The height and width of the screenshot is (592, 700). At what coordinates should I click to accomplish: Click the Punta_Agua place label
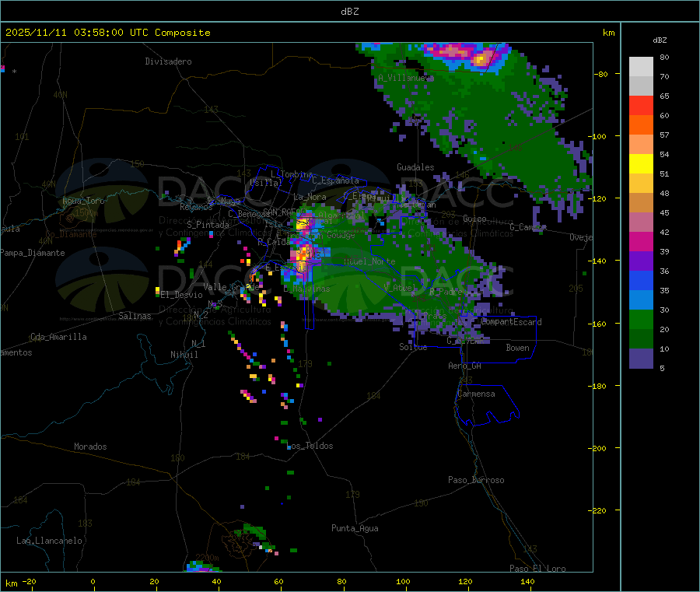point(355,528)
